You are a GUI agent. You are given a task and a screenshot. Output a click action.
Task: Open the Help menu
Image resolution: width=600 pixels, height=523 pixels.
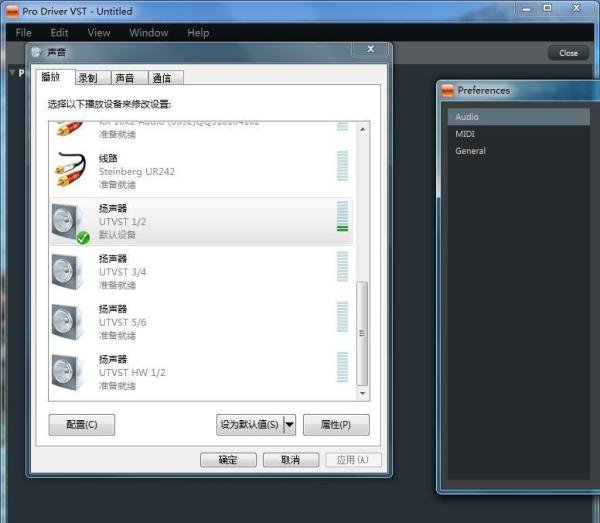(198, 33)
